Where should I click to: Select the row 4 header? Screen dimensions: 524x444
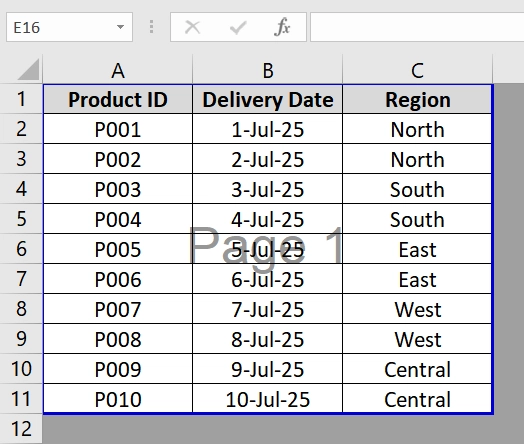[21, 189]
